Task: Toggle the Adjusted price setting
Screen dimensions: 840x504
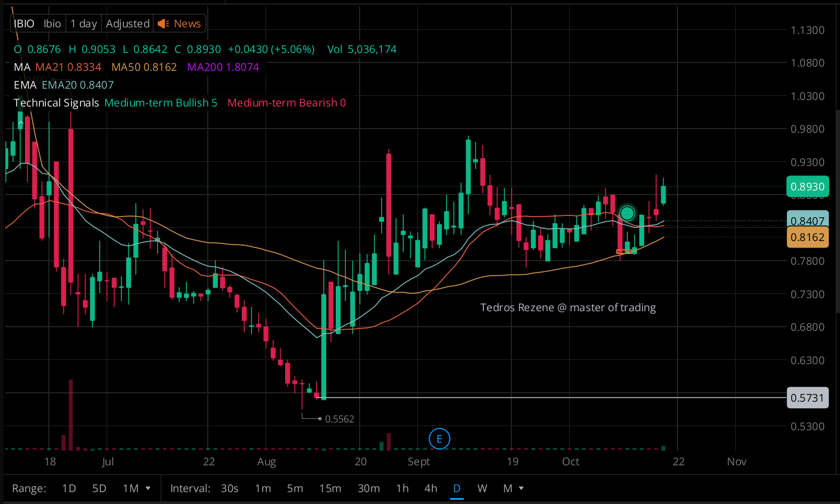Action: [x=127, y=24]
